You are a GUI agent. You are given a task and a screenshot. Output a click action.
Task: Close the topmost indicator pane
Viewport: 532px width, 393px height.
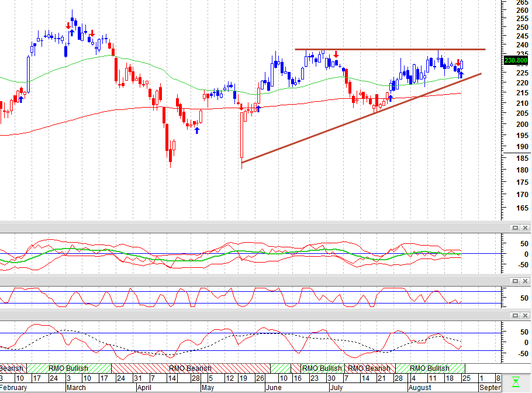(x=525, y=227)
